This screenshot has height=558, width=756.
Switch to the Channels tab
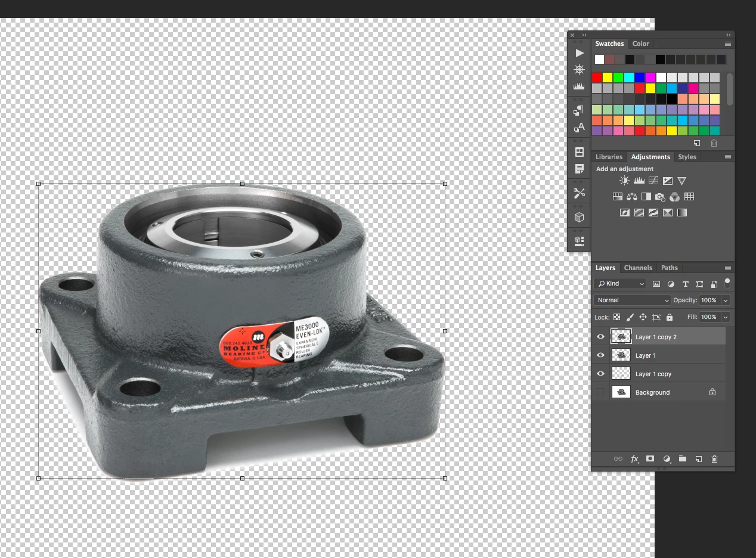pyautogui.click(x=638, y=268)
